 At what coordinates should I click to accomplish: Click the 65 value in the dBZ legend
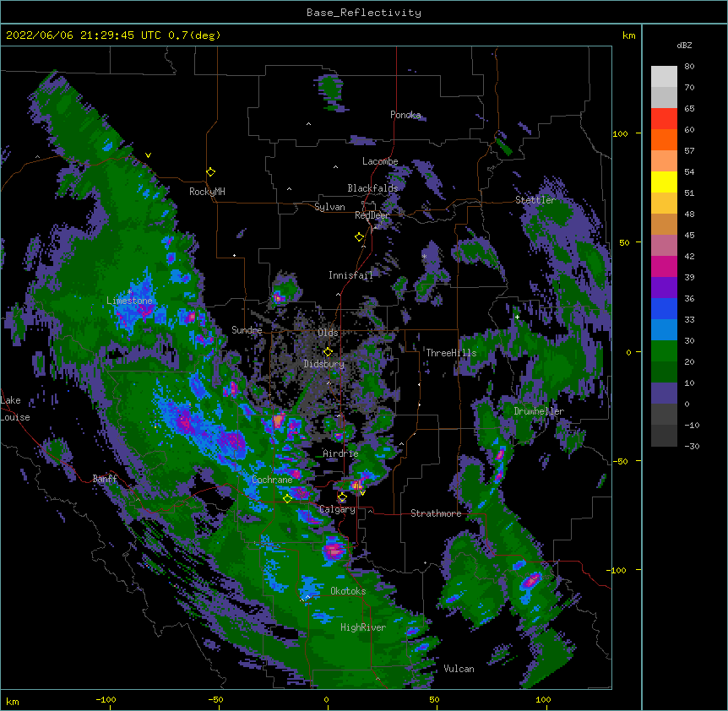(689, 109)
